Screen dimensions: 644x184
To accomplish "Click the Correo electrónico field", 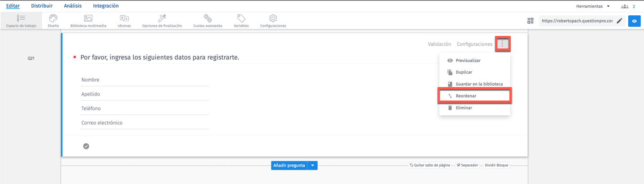I will point(145,123).
